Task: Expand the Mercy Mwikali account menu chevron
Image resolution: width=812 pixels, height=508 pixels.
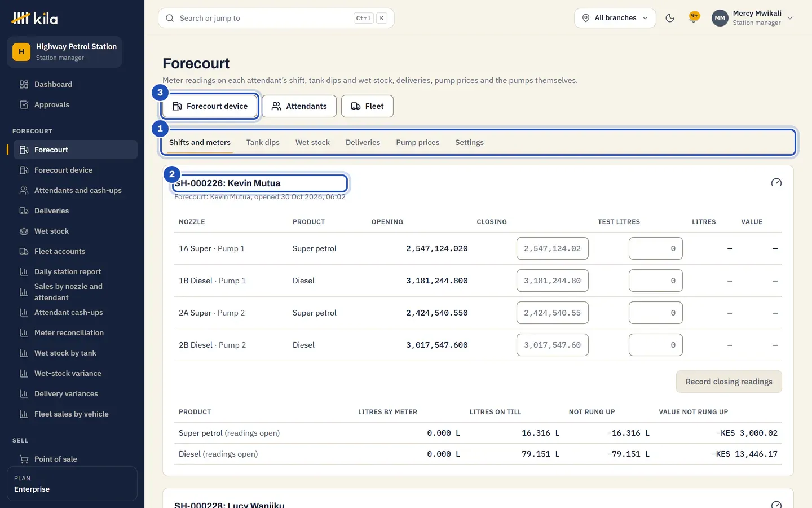Action: (x=790, y=18)
